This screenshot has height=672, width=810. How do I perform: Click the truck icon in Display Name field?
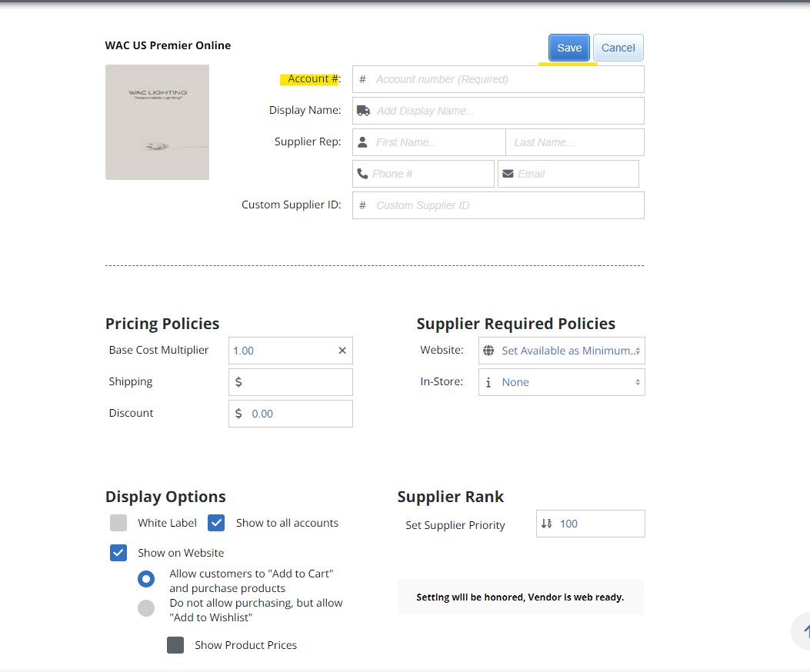click(x=363, y=111)
